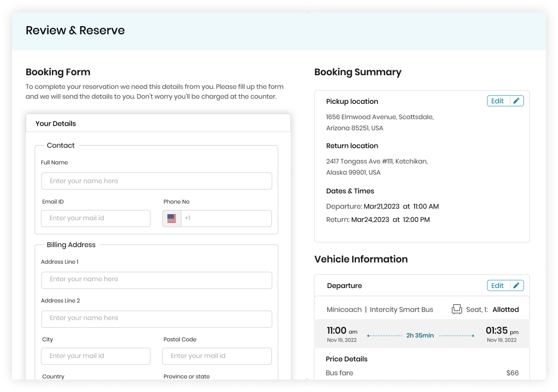Click the seat icon next to Seat, 1
558x392 pixels.
[457, 309]
